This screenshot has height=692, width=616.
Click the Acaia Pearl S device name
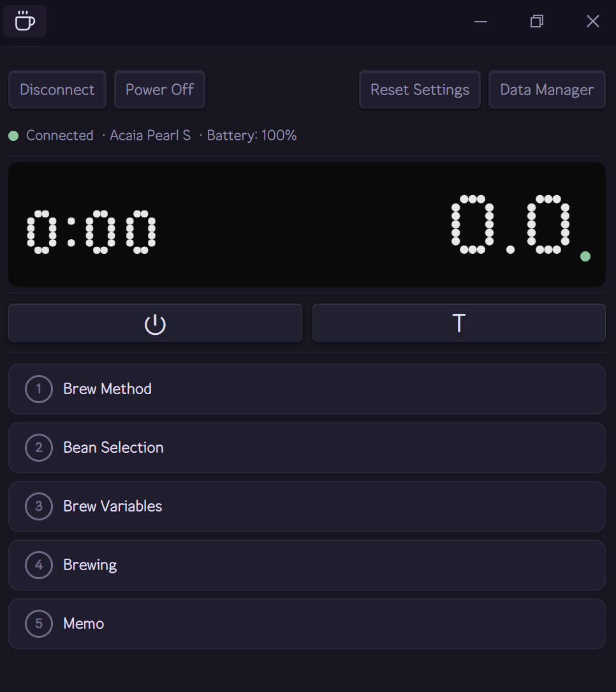coord(150,135)
